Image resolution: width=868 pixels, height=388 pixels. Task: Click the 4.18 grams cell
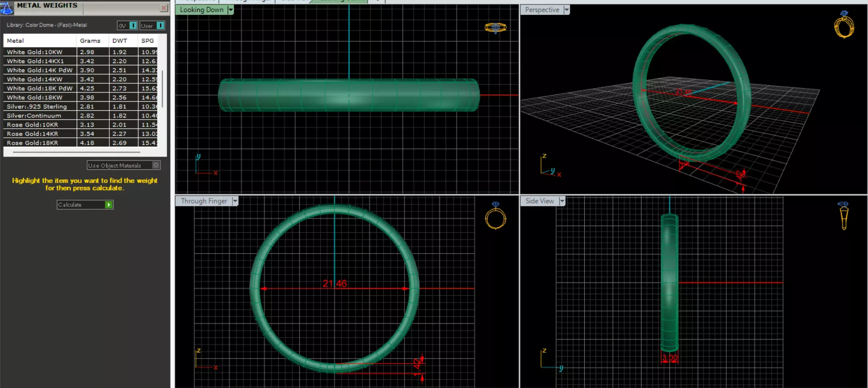pos(93,142)
